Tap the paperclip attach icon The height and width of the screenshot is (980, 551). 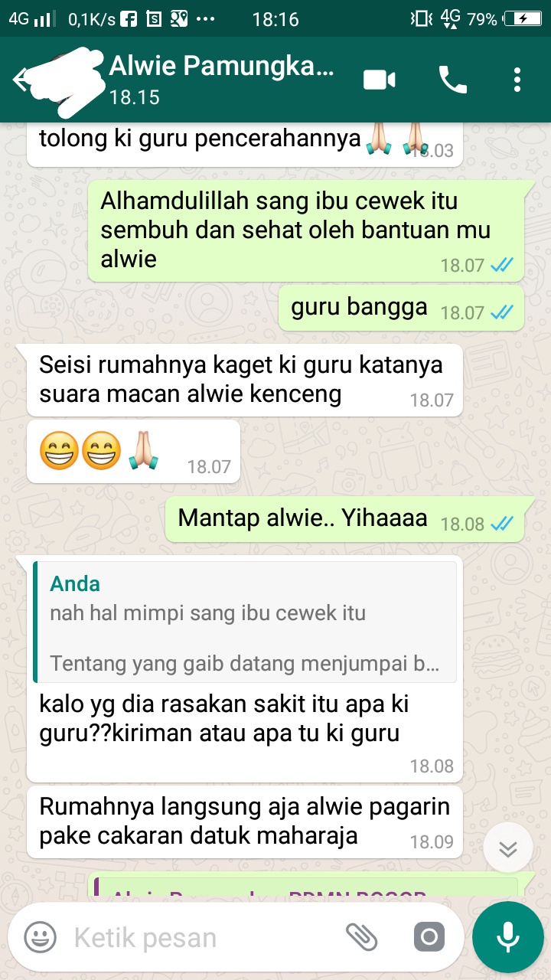(362, 936)
